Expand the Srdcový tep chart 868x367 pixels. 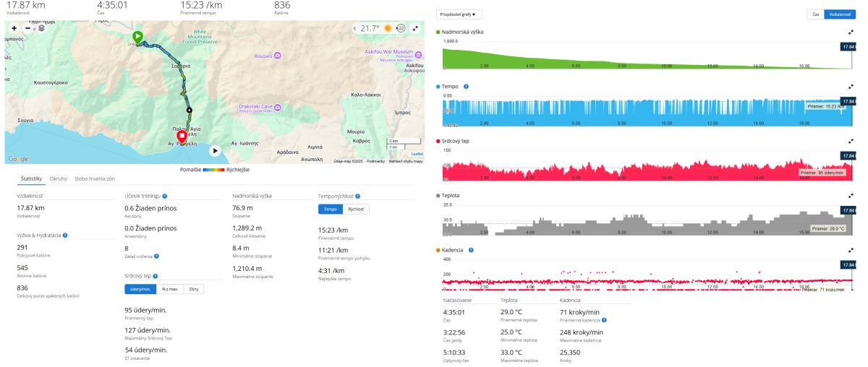coord(850,141)
